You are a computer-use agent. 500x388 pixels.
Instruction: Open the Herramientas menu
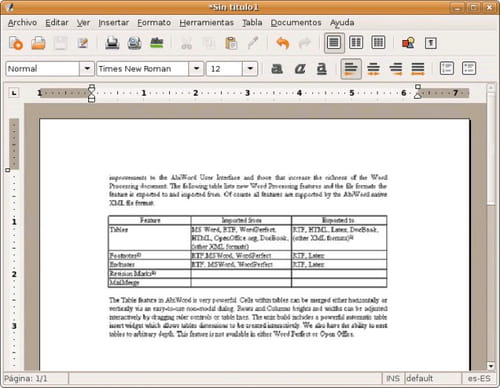point(206,23)
